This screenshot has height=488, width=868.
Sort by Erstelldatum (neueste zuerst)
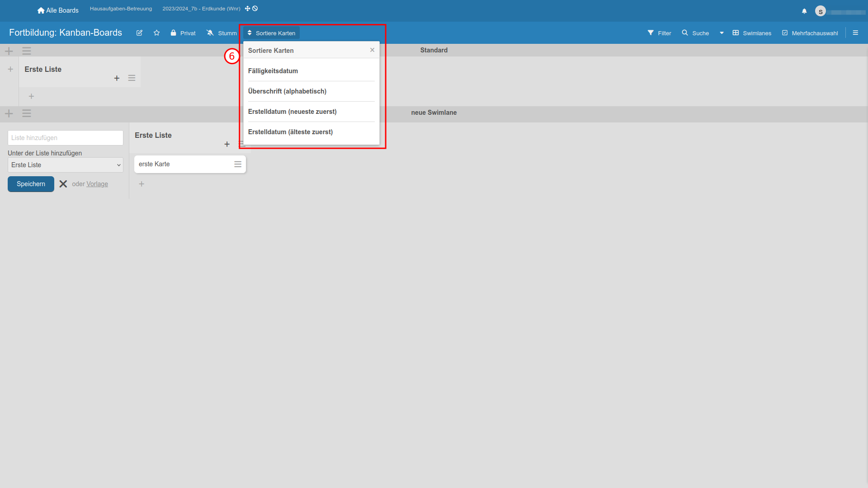pos(311,112)
